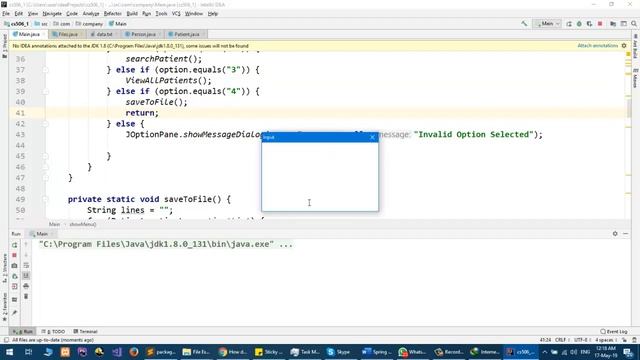Image resolution: width=640 pixels, height=360 pixels.
Task: Open Skype from the taskbar
Action: click(339, 352)
